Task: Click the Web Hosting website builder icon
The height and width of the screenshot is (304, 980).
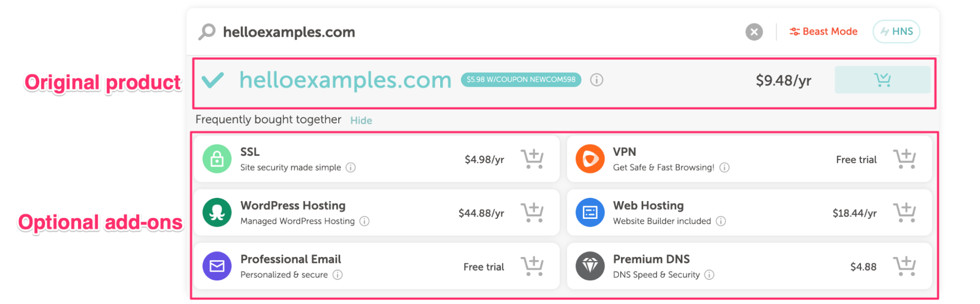Action: [590, 212]
